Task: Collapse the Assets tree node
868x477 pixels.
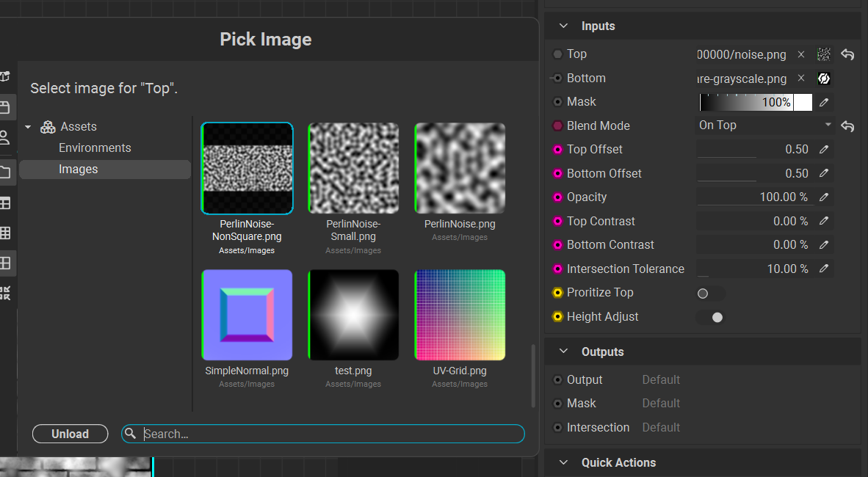Action: pyautogui.click(x=28, y=127)
